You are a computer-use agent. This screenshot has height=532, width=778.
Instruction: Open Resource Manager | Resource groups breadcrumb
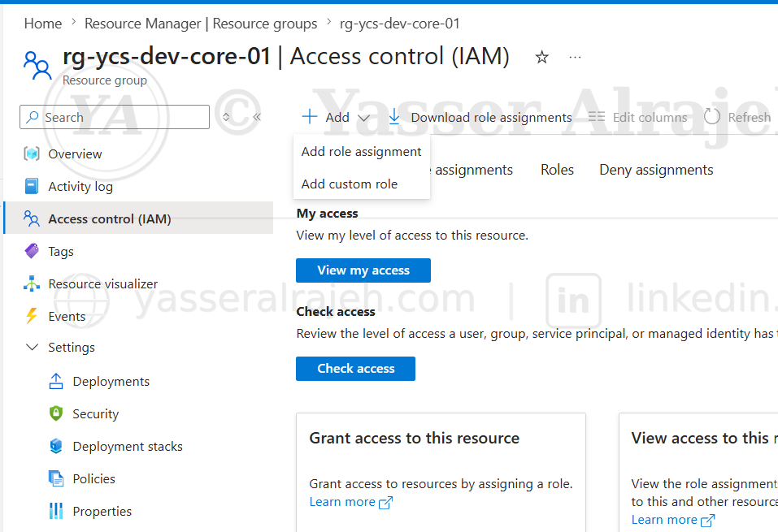tap(201, 24)
